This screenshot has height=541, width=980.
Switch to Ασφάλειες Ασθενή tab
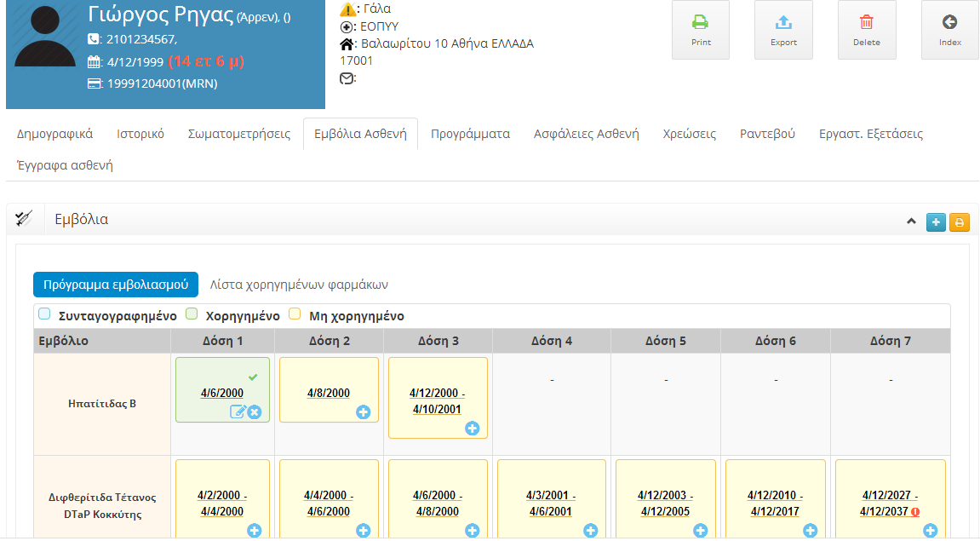587,134
